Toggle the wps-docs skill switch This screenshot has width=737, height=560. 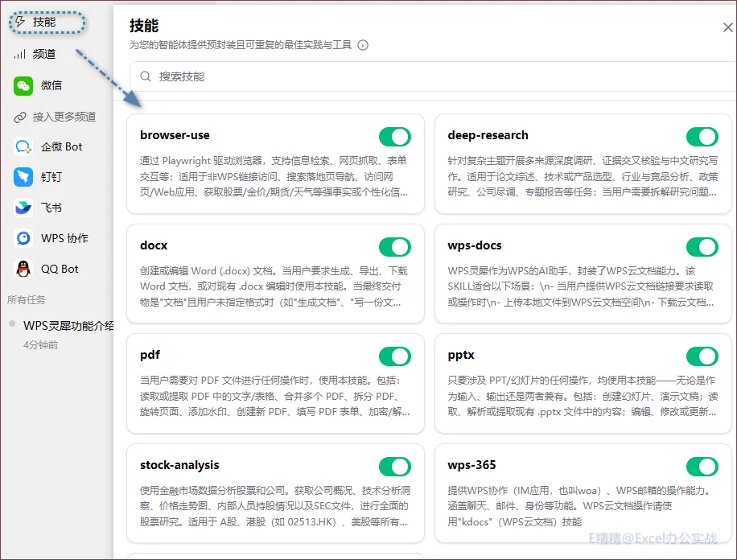pyautogui.click(x=702, y=247)
